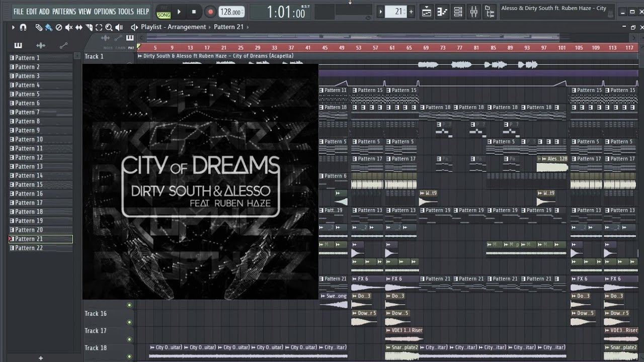Click the 128.000 tempo field

coord(232,12)
